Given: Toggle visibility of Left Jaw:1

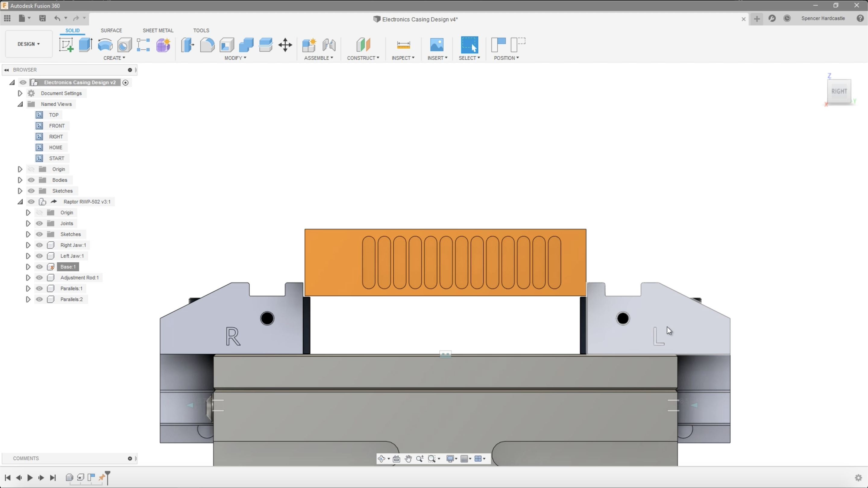Looking at the screenshot, I should (x=39, y=256).
